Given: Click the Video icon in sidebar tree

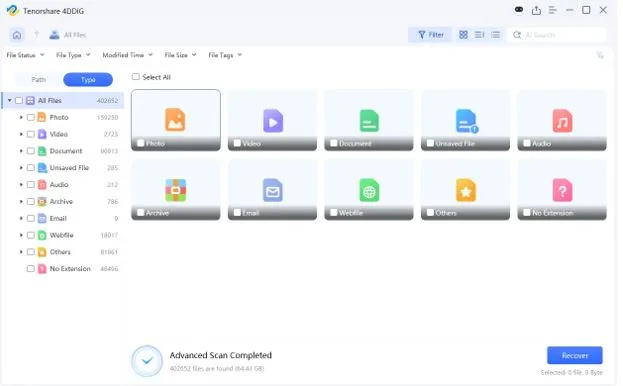Looking at the screenshot, I should (42, 134).
